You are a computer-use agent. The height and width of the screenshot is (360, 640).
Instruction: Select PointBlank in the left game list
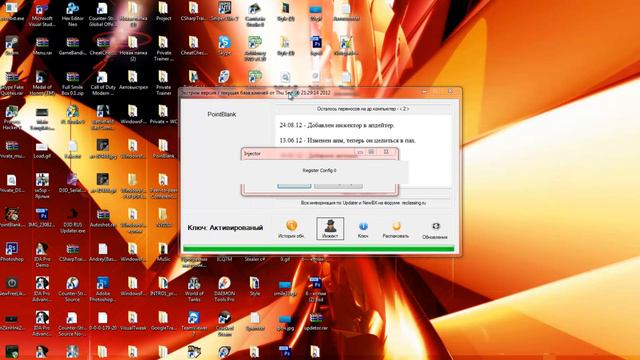(x=222, y=115)
